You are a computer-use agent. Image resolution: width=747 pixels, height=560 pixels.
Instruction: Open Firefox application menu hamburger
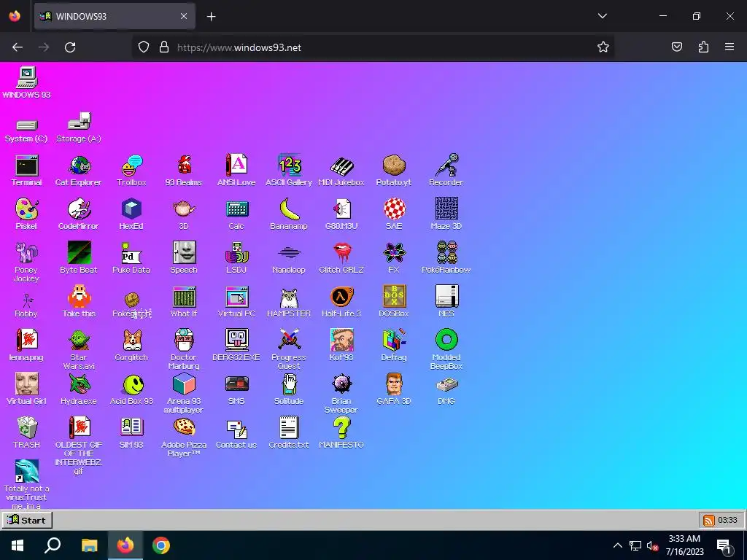[729, 47]
